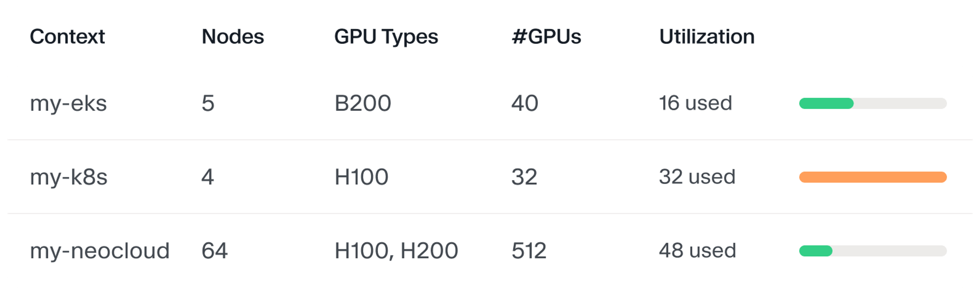Image resolution: width=980 pixels, height=295 pixels.
Task: Click the utilization bar for my-neocloud
Action: (873, 251)
